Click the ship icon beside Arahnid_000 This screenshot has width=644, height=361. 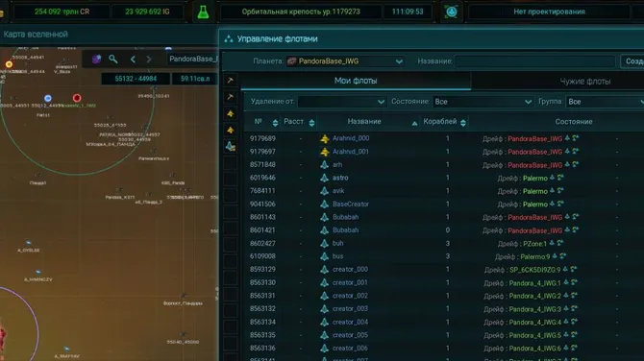[325, 138]
